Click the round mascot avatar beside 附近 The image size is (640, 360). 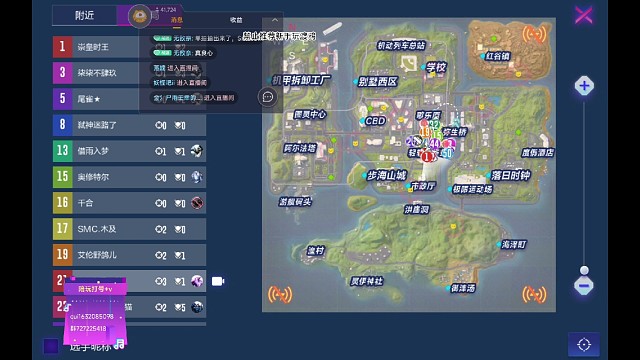(x=140, y=16)
